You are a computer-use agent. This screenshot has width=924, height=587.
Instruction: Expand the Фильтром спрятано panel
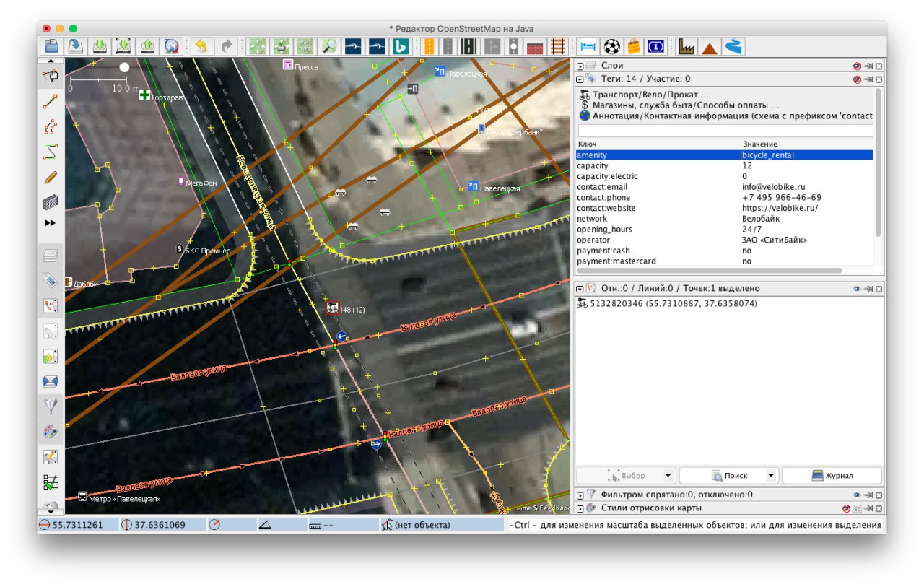[580, 495]
